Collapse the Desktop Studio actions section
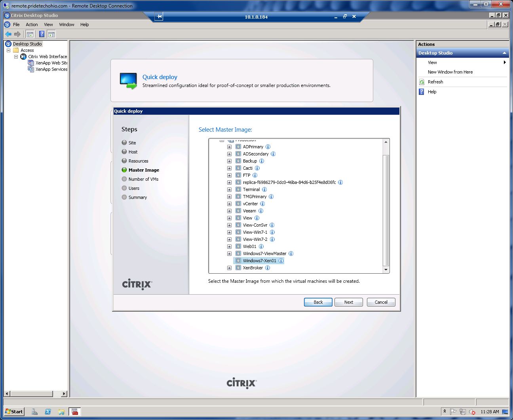The image size is (513, 420). pos(504,53)
